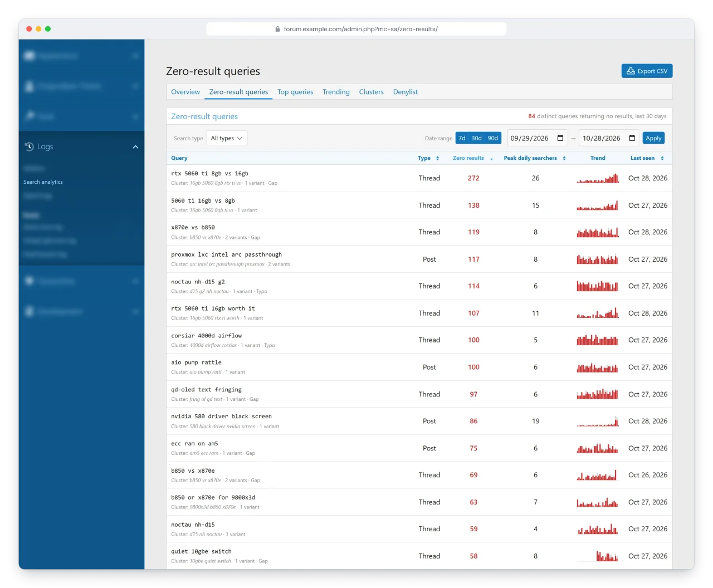Select the 7d date range
The image size is (713, 588).
462,138
